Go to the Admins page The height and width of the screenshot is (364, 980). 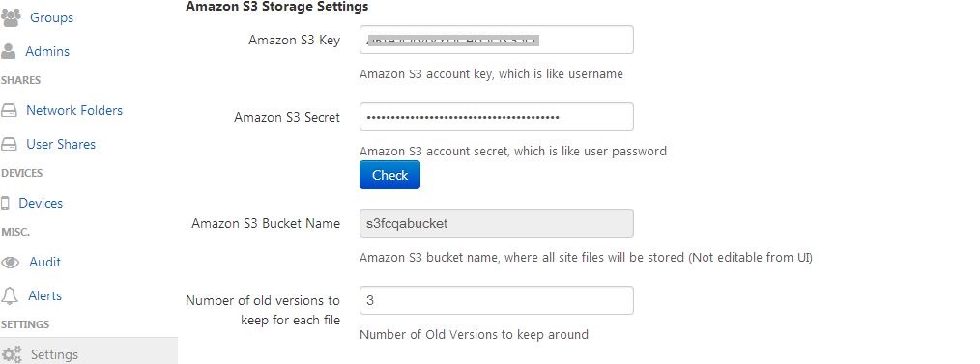[x=47, y=52]
